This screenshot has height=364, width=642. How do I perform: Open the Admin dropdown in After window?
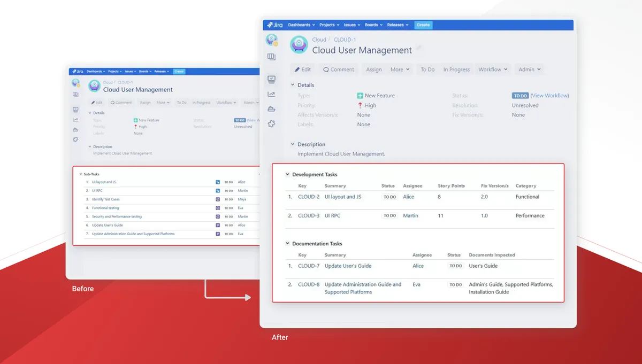click(x=529, y=69)
